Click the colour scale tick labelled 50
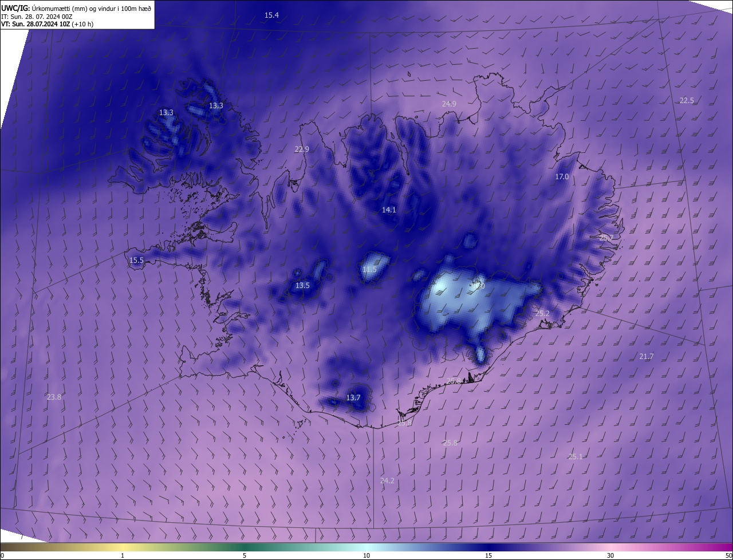Image resolution: width=733 pixels, height=560 pixels. click(729, 556)
